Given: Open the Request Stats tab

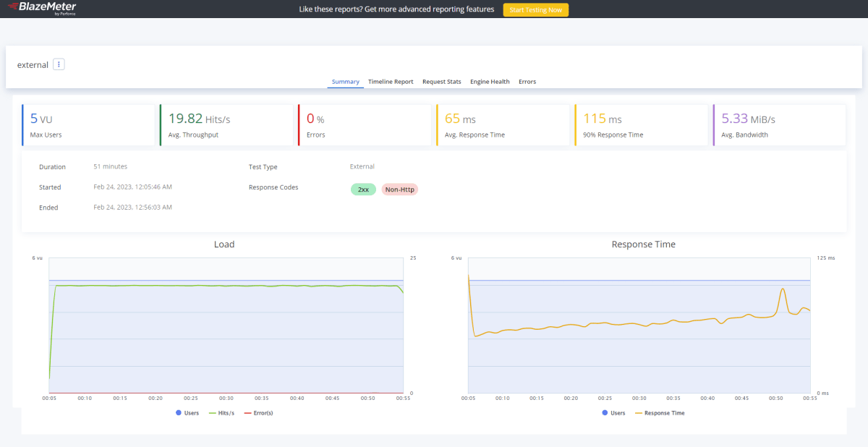Looking at the screenshot, I should [x=442, y=82].
